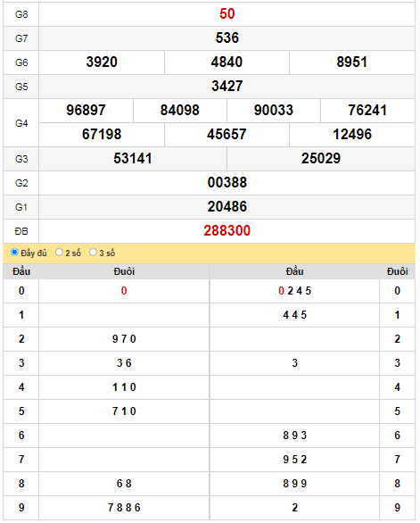Click the G6 number 8951
This screenshot has width=420, height=523.
click(352, 62)
